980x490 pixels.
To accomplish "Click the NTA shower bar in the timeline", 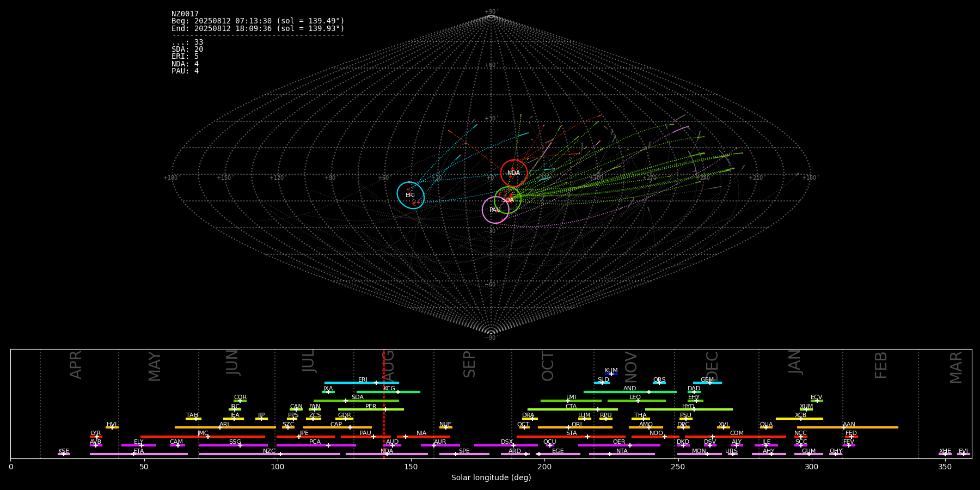I will point(622,454).
